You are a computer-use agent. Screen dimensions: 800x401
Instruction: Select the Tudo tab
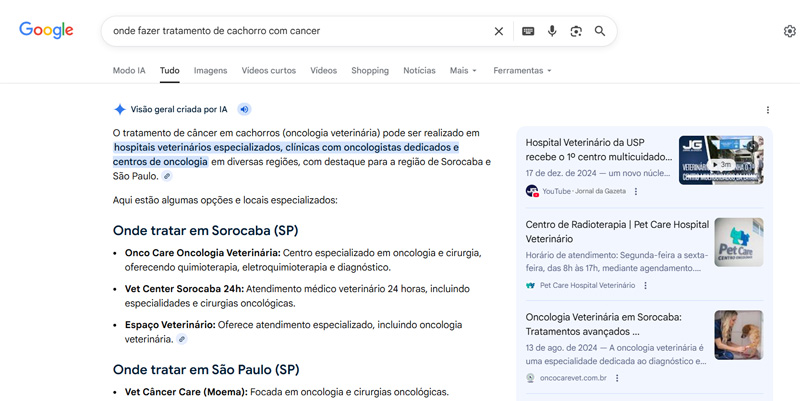(169, 70)
